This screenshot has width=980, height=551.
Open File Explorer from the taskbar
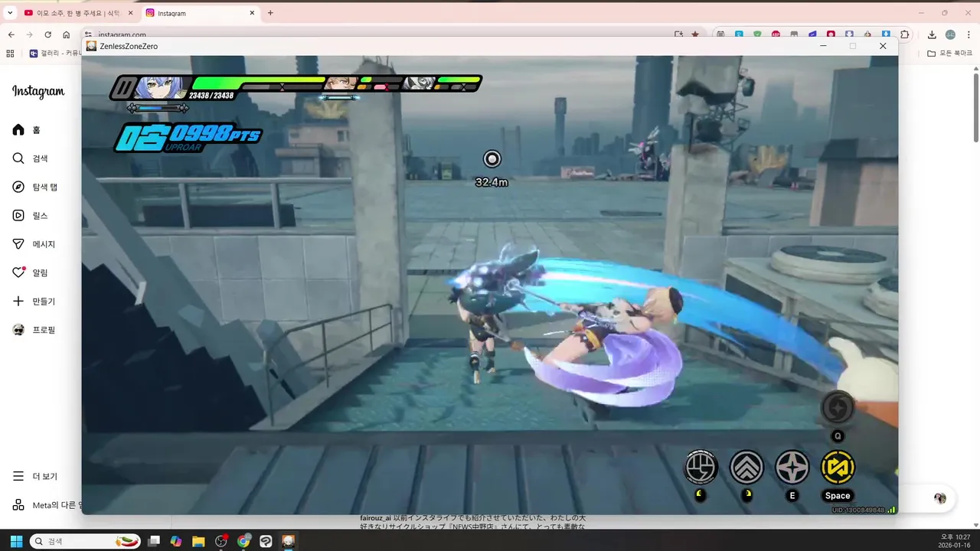click(x=198, y=541)
